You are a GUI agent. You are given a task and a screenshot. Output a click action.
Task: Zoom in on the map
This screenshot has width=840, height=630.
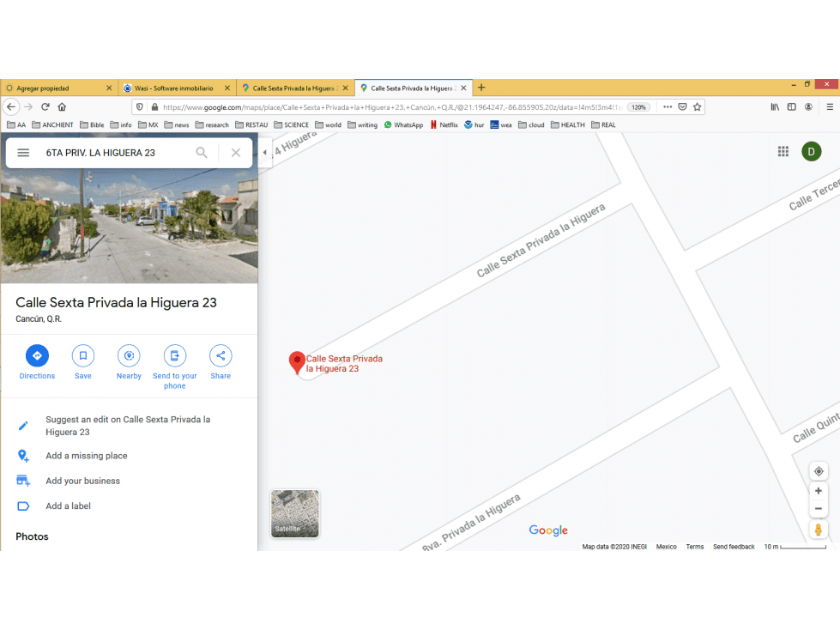[818, 491]
